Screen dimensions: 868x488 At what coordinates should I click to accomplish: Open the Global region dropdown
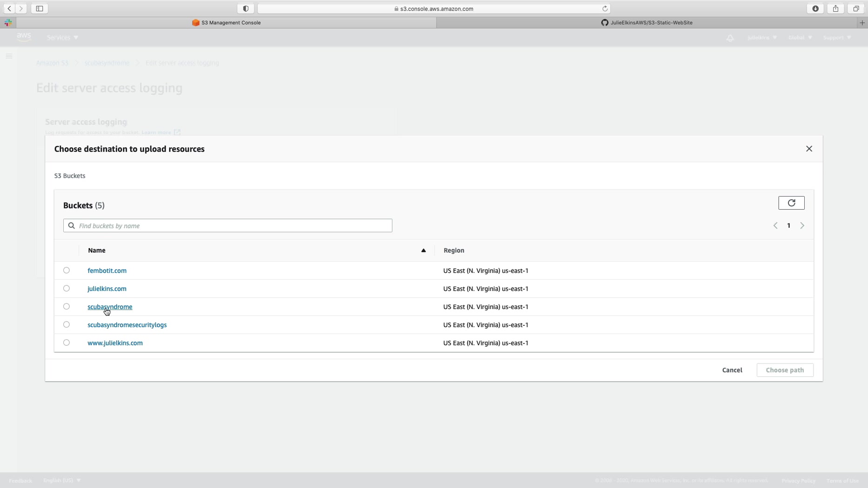point(800,38)
